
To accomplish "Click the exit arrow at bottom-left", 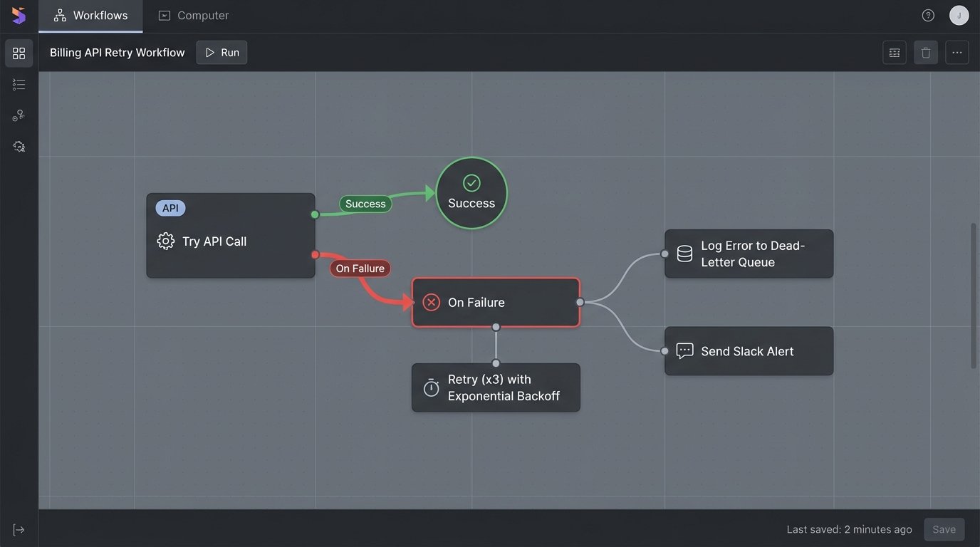I will coord(19,529).
